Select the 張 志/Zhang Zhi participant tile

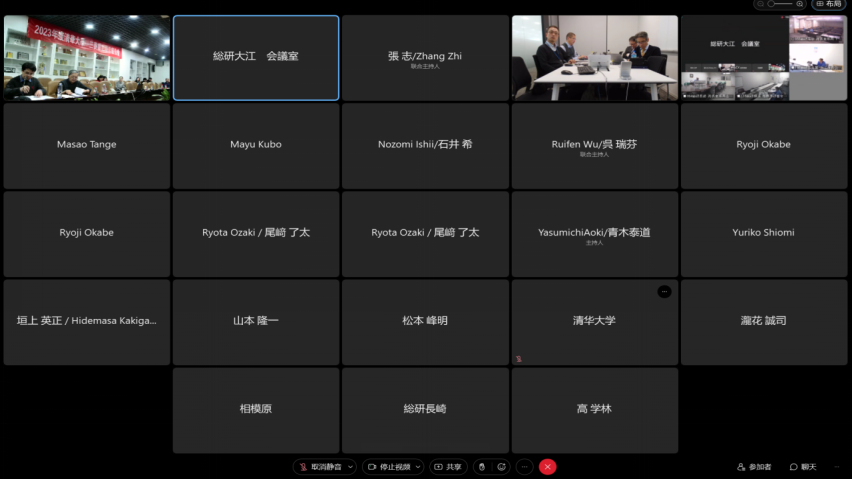coord(425,58)
